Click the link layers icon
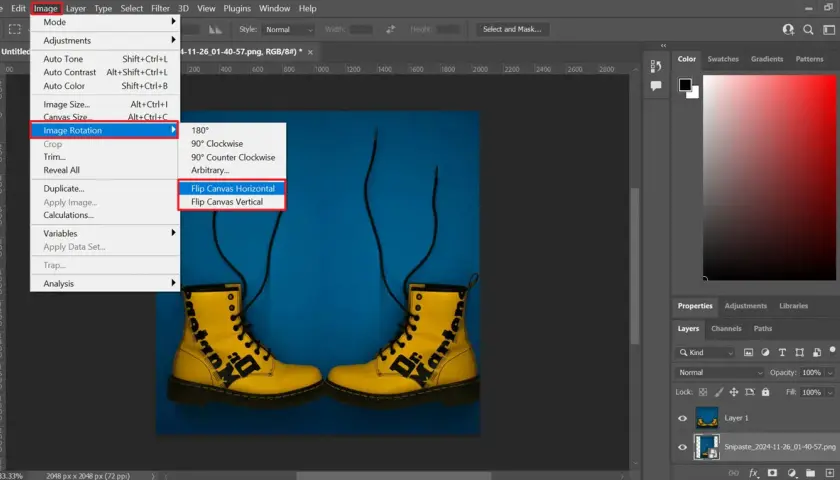840x480 pixels. tap(733, 473)
